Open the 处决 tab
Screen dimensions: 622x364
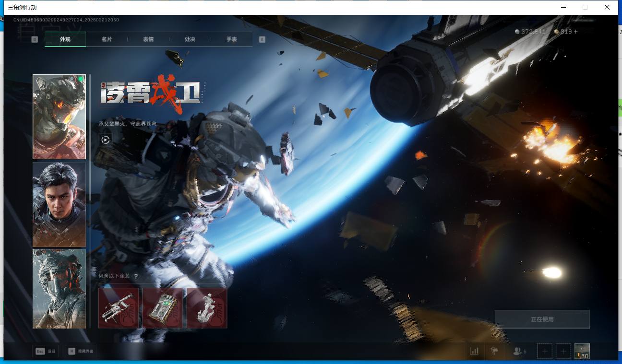pyautogui.click(x=190, y=39)
